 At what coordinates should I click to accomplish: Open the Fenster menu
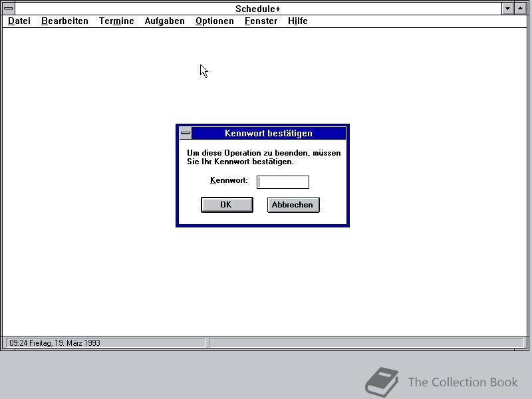pos(261,21)
